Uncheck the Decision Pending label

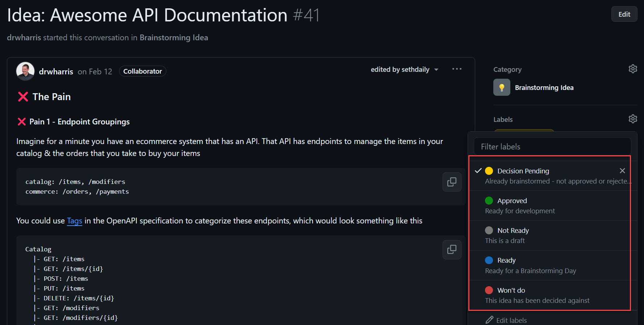(523, 171)
